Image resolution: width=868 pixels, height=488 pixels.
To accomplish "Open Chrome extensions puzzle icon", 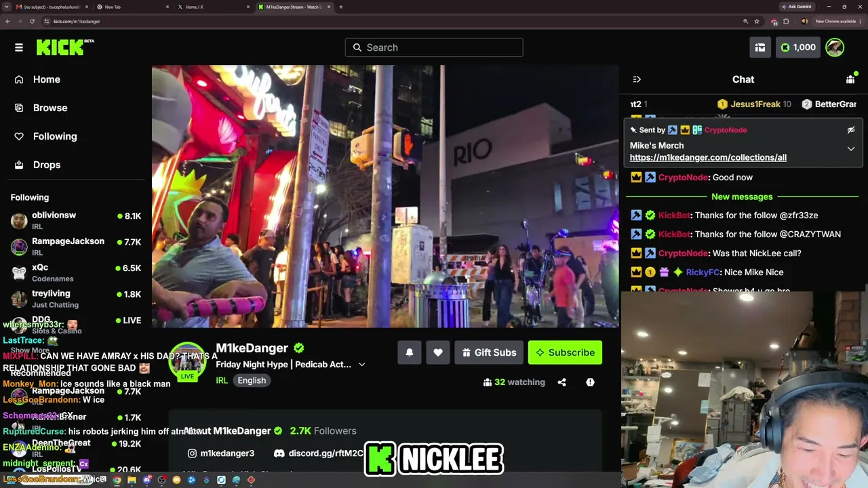I will coord(786,21).
